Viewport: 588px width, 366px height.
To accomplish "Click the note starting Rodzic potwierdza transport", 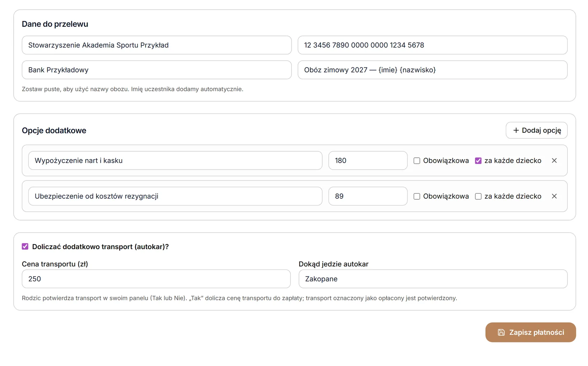I will [240, 298].
